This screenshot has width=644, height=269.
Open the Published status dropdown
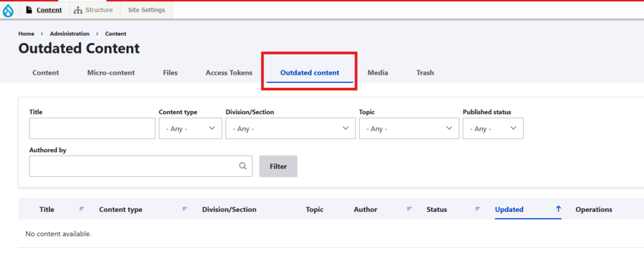pyautogui.click(x=493, y=129)
